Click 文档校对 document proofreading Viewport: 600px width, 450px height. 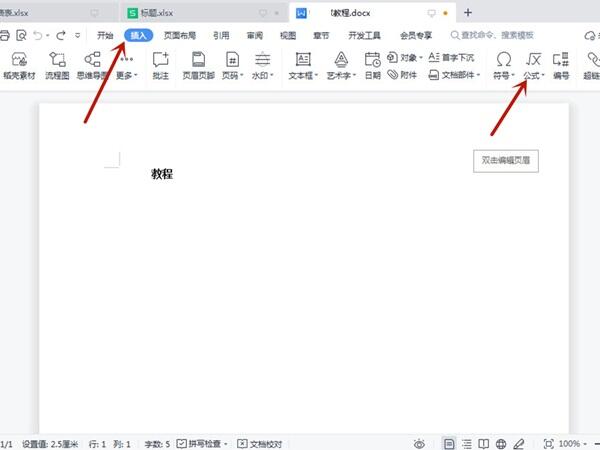(259, 444)
